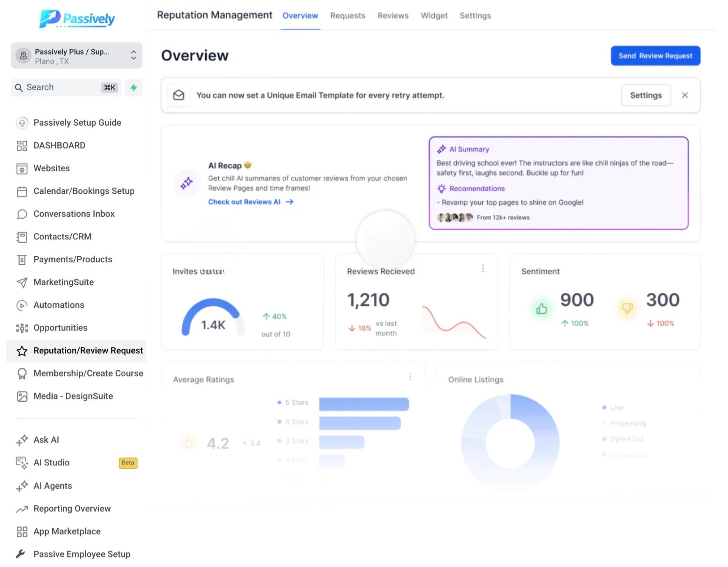This screenshot has height=567, width=728.
Task: Click the AI Recap sparkle icon
Action: point(186,183)
